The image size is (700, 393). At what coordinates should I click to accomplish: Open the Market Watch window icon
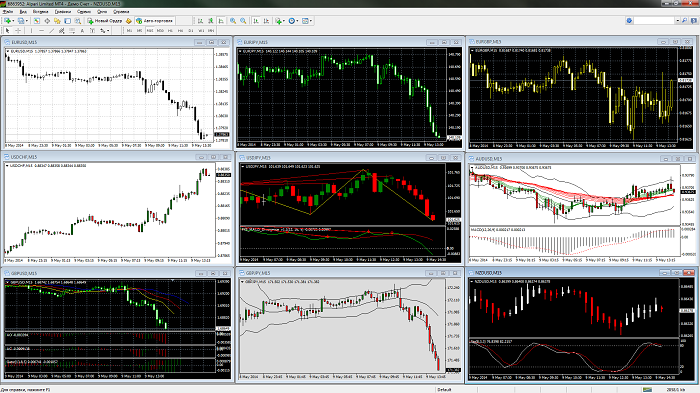click(x=37, y=21)
